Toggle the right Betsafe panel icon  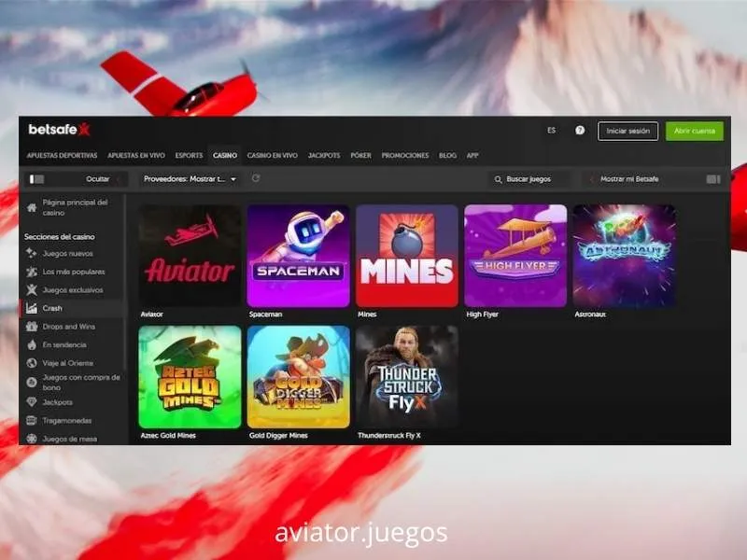713,179
